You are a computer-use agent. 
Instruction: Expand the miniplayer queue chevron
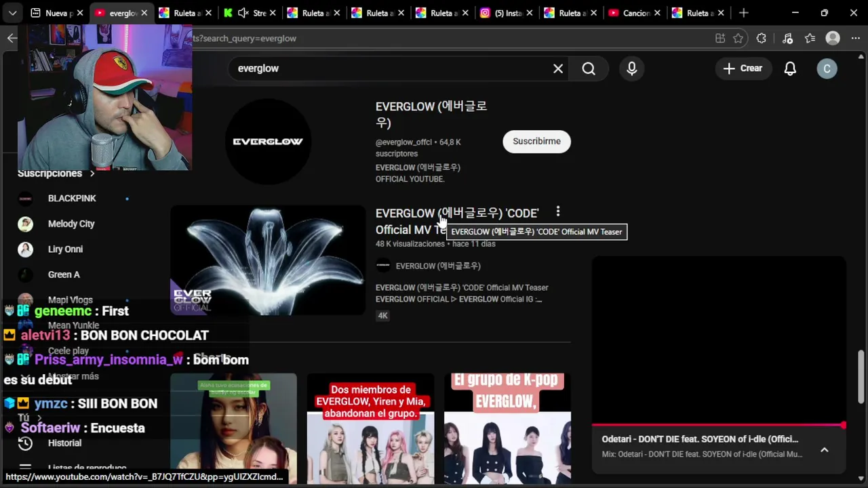(825, 449)
